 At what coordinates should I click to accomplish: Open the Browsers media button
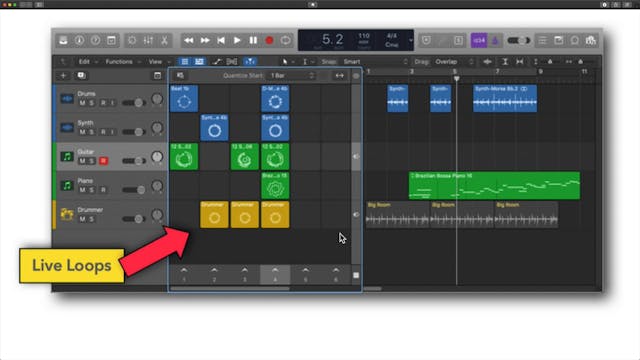click(591, 40)
